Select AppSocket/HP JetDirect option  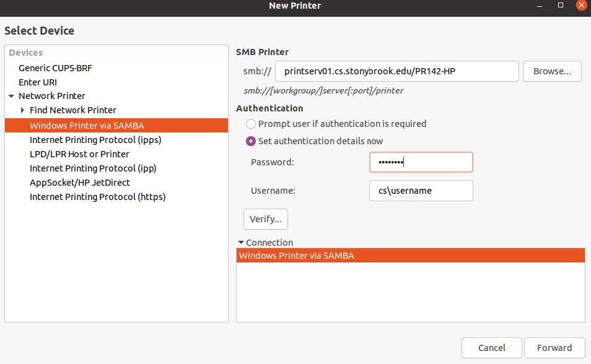(x=80, y=182)
